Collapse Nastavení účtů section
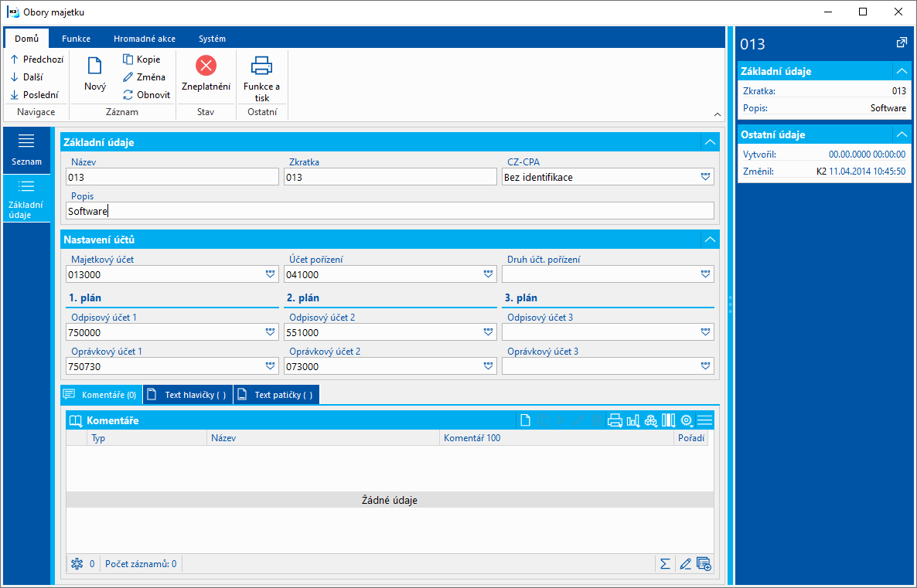Screen dimensions: 917x588 click(710, 240)
